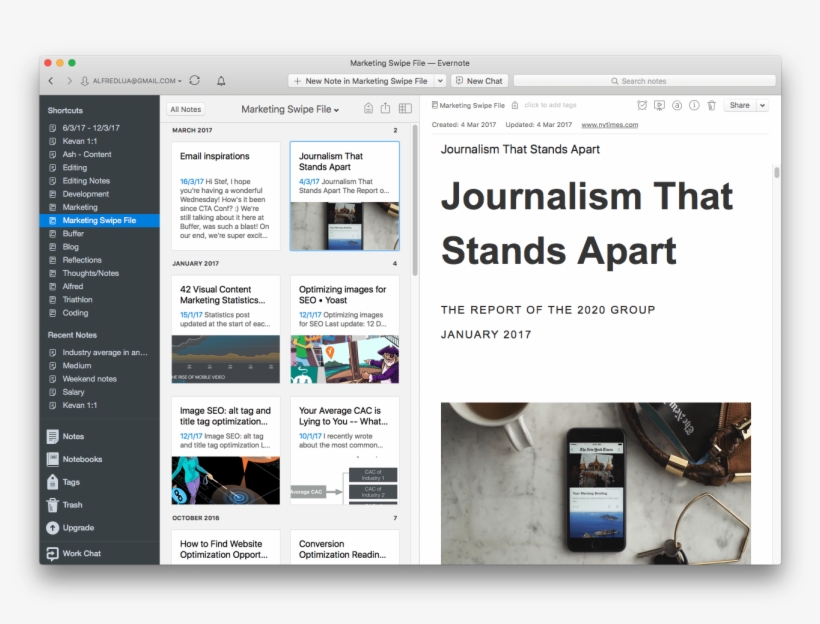Viewport: 820px width, 624px height.
Task: Set a reminder with the alarm clock icon
Action: tap(642, 105)
